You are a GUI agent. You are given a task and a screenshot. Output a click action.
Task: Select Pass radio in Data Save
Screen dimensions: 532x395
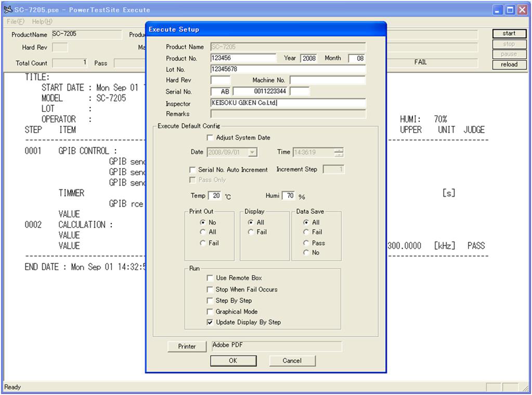(306, 244)
